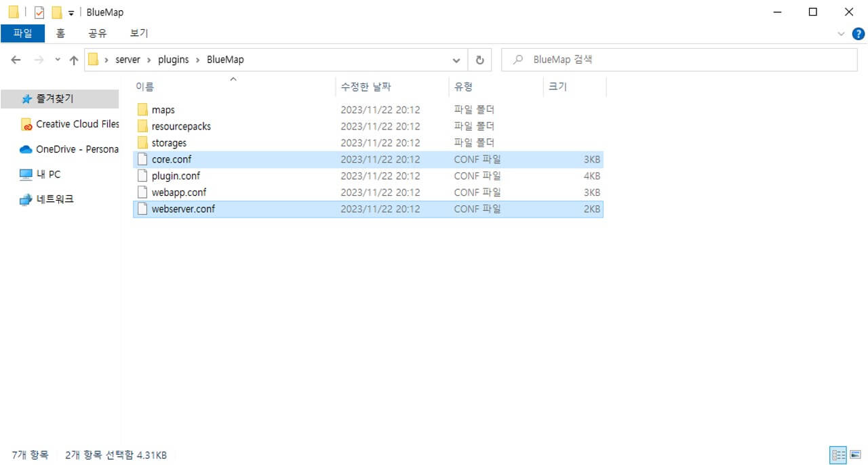Screen dimensions: 868x465
Task: Click the 네트워크 network icon
Action: tap(26, 199)
